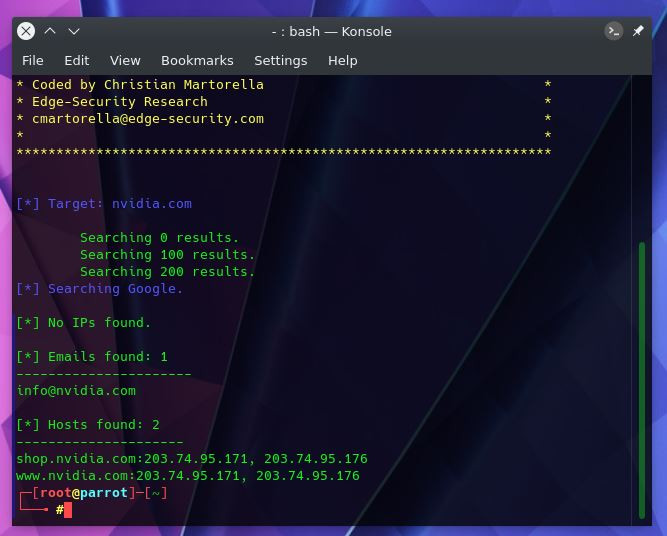Open the Settings menu

pos(280,60)
